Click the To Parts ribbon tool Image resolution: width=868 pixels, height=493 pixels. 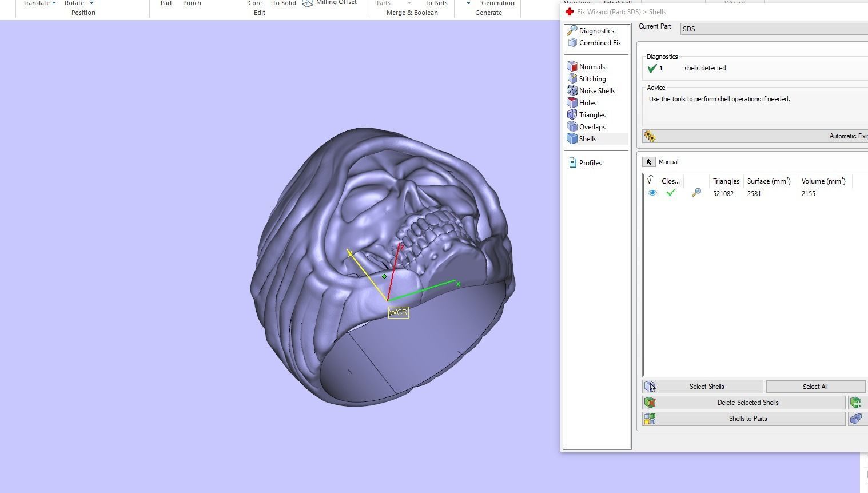pos(436,3)
